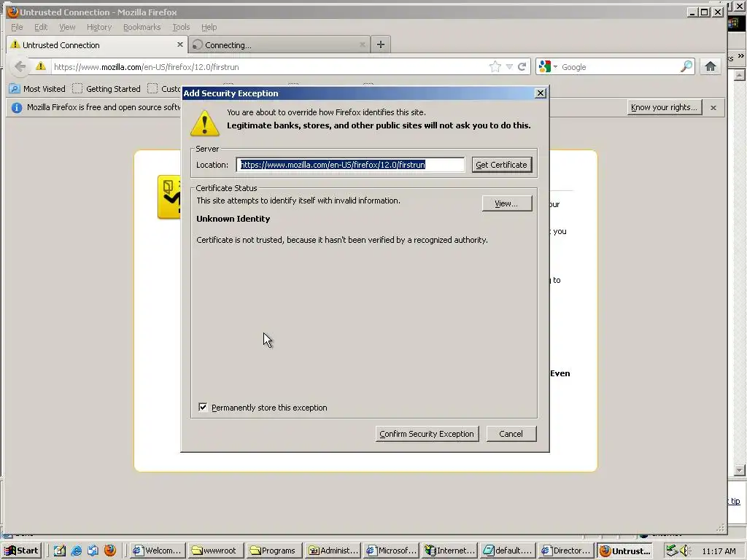747x560 pixels.
Task: Switch to Internet... taskbar window
Action: 449,551
